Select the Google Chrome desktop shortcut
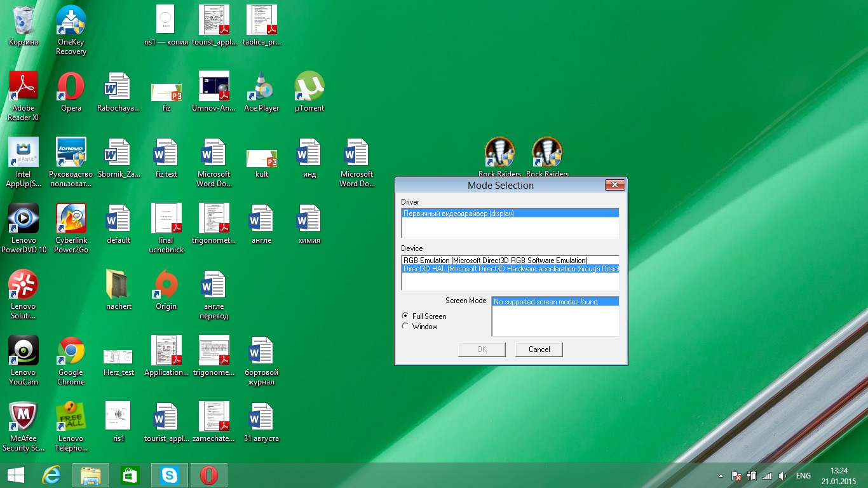Image resolution: width=868 pixels, height=488 pixels. point(71,361)
